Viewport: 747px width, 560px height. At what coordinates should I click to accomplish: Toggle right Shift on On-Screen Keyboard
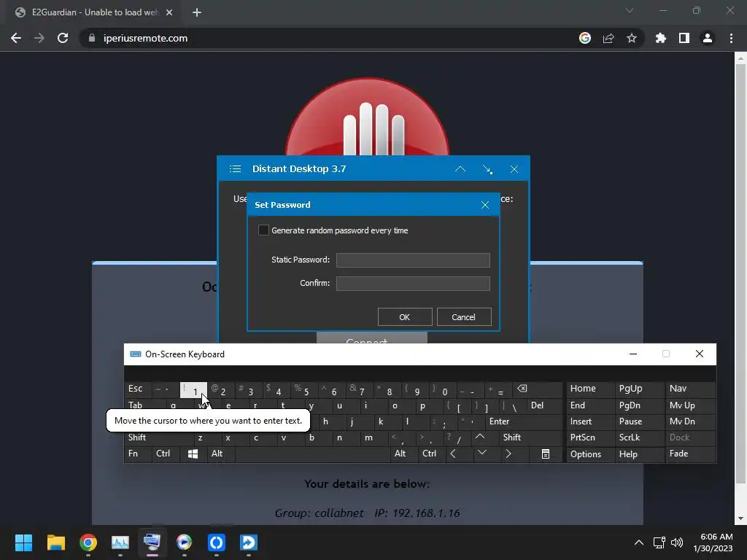(531, 437)
